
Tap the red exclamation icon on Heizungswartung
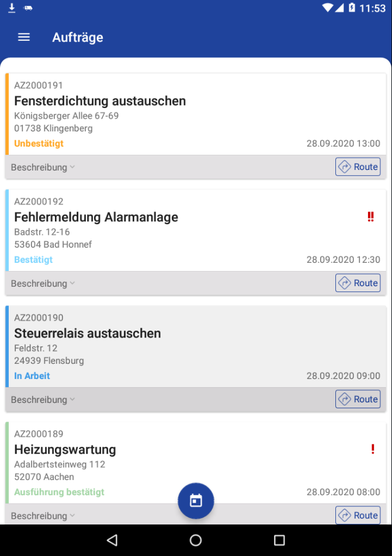[x=373, y=449]
